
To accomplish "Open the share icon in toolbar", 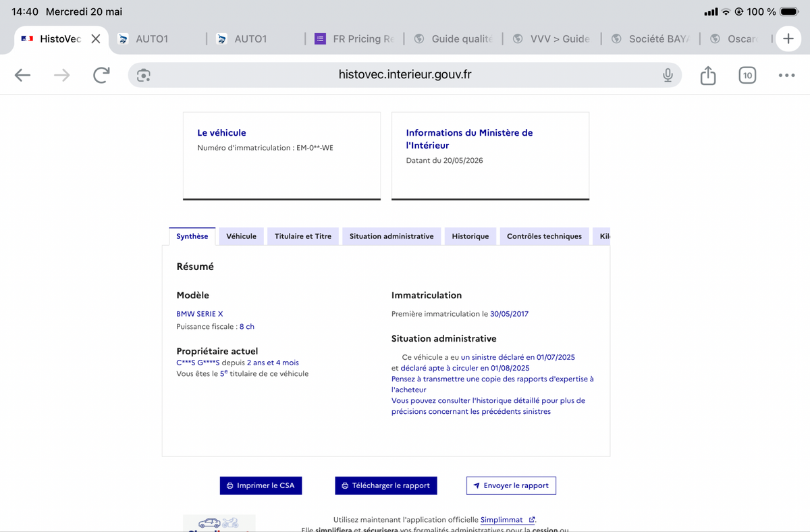I will 708,75.
